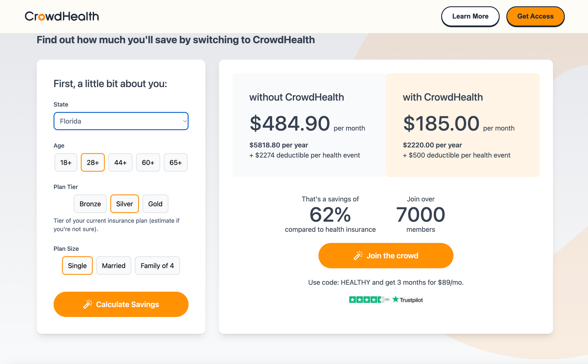Select the 65+ age option
Viewport: 588px width, 364px height.
tap(176, 162)
